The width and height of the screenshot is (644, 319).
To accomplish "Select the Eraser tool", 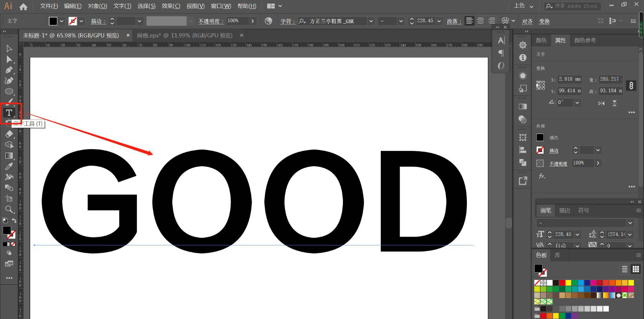I will pyautogui.click(x=9, y=134).
